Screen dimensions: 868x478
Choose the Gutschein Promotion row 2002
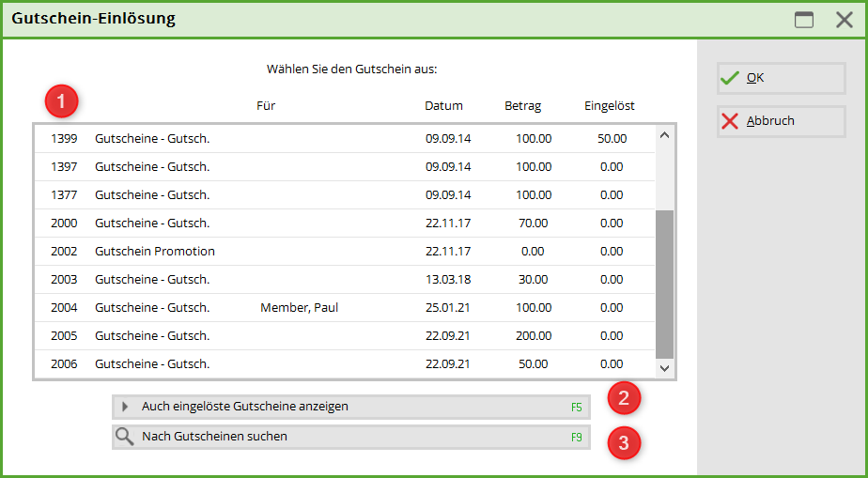point(338,252)
